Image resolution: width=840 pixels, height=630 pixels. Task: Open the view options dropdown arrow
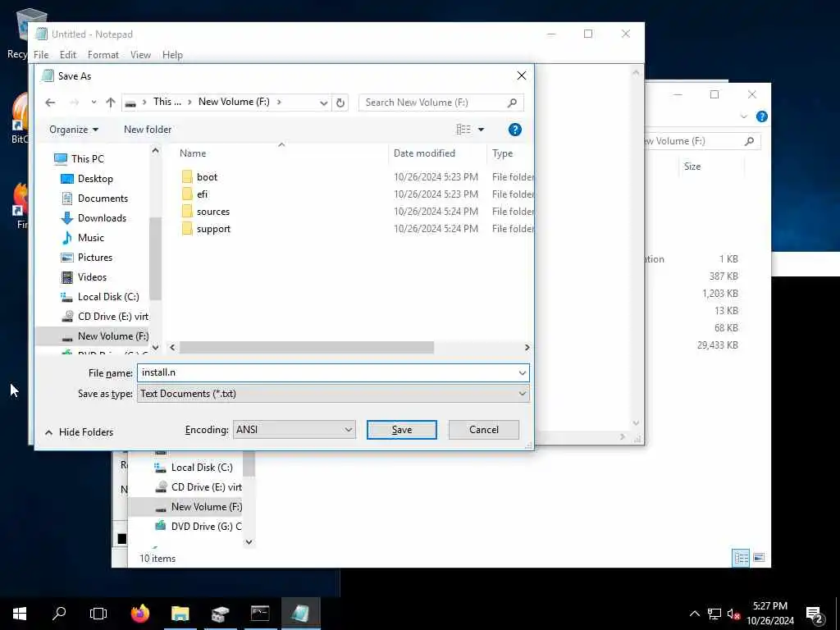[x=481, y=129]
